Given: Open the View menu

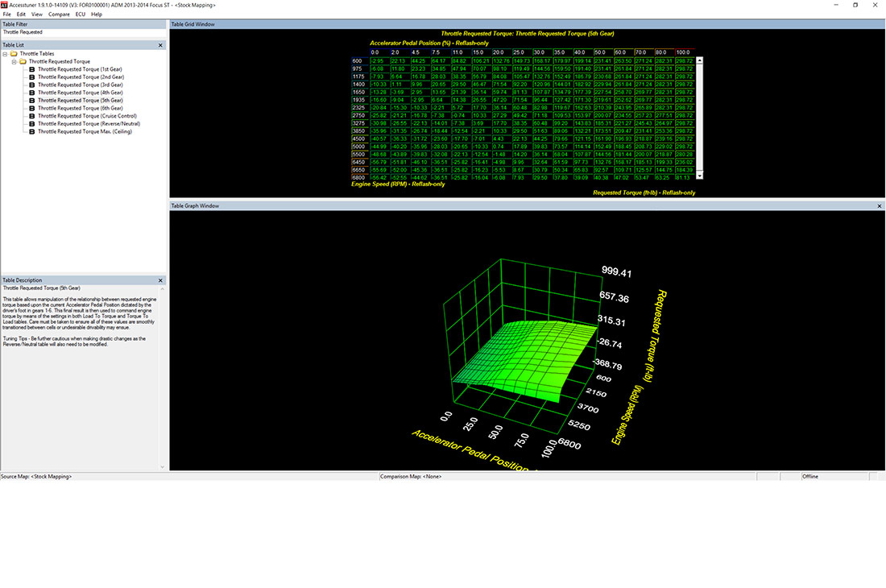Looking at the screenshot, I should click(37, 14).
